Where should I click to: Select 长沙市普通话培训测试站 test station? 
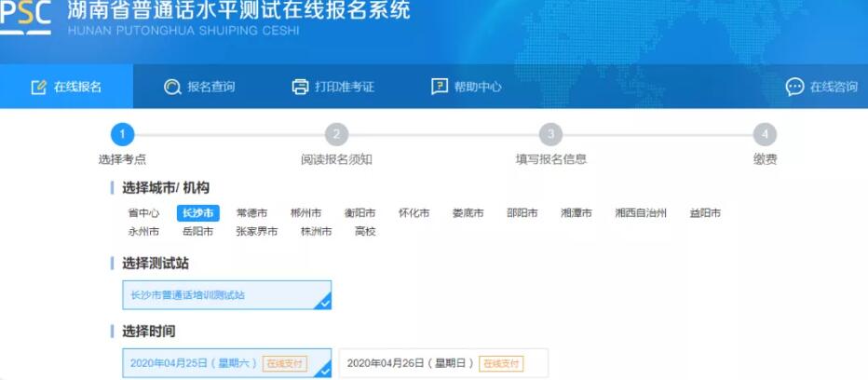227,295
